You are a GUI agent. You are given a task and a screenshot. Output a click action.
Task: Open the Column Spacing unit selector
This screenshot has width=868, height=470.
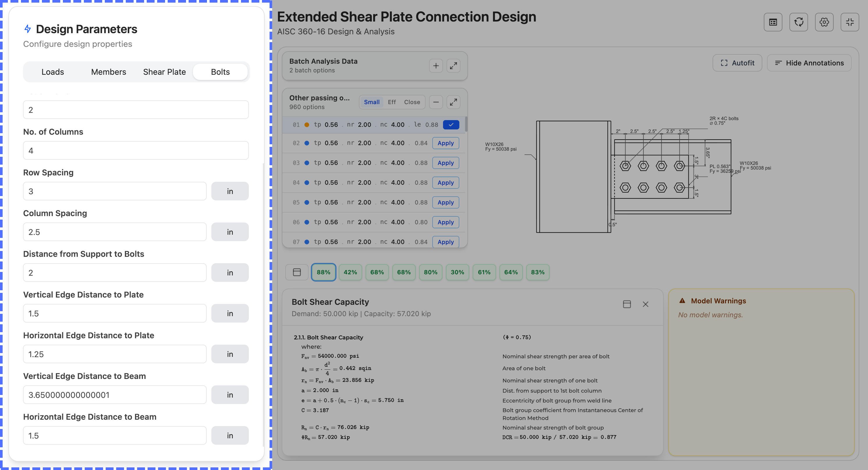coord(230,232)
